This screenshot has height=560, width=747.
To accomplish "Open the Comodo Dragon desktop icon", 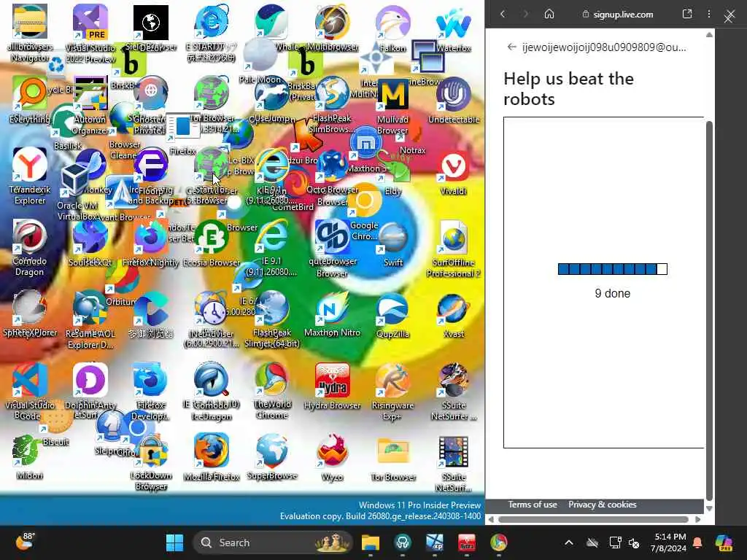I will click(x=29, y=237).
